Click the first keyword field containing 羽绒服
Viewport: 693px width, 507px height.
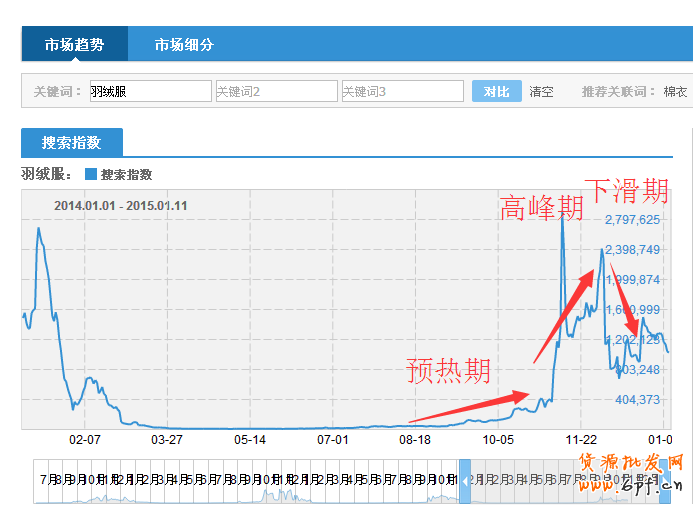(150, 91)
